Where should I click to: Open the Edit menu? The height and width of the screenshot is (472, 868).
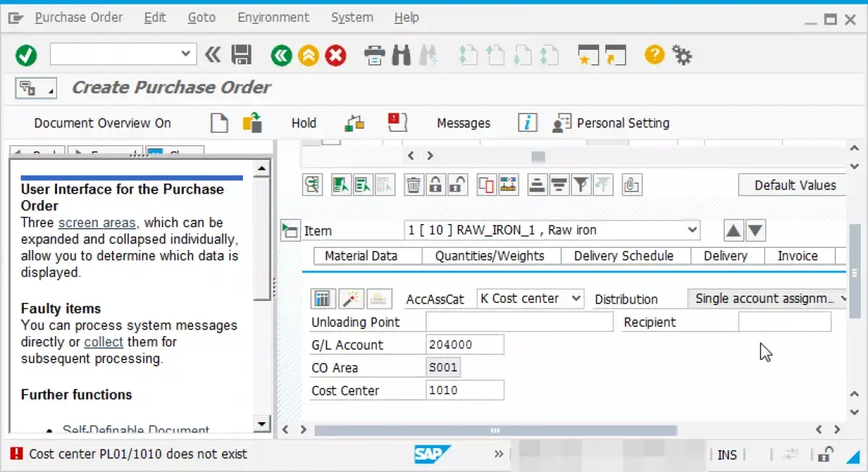155,17
